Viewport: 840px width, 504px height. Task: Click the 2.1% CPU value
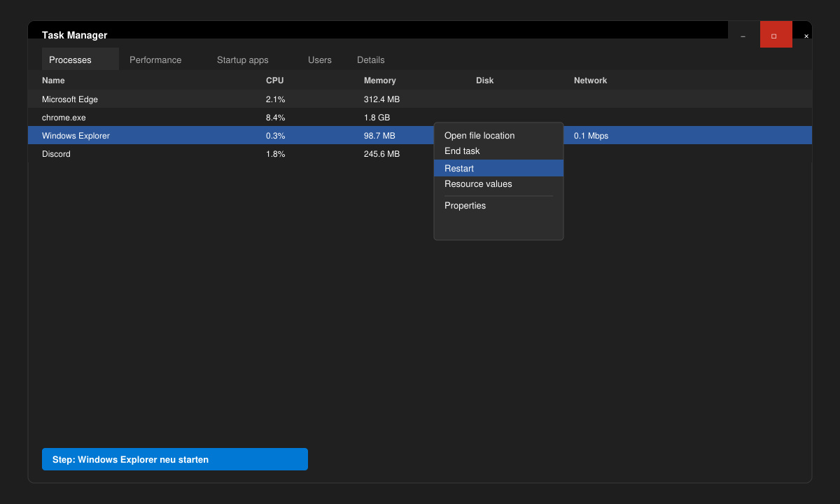tap(276, 99)
